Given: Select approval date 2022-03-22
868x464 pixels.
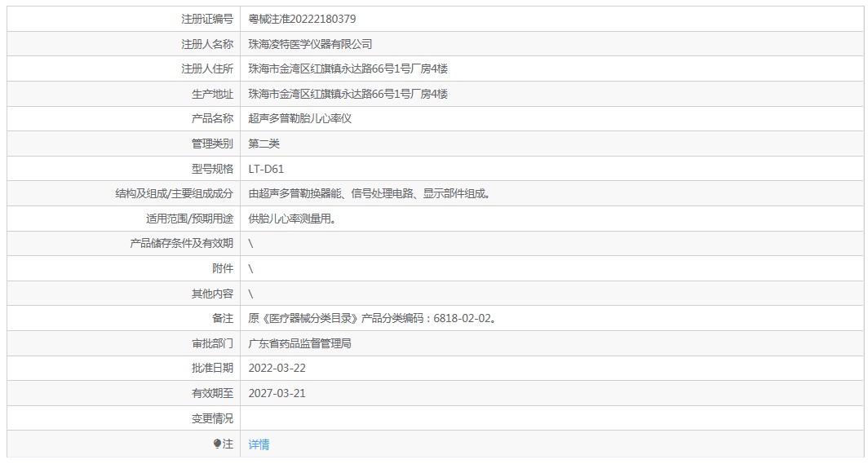Looking at the screenshot, I should click(277, 369).
